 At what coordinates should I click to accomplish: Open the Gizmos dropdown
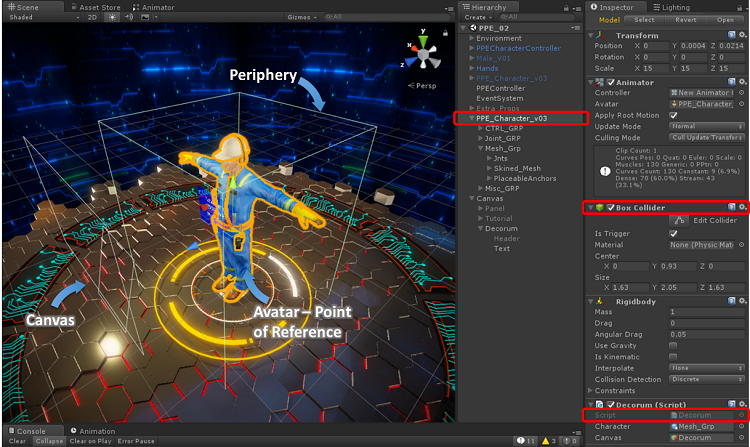click(x=300, y=17)
